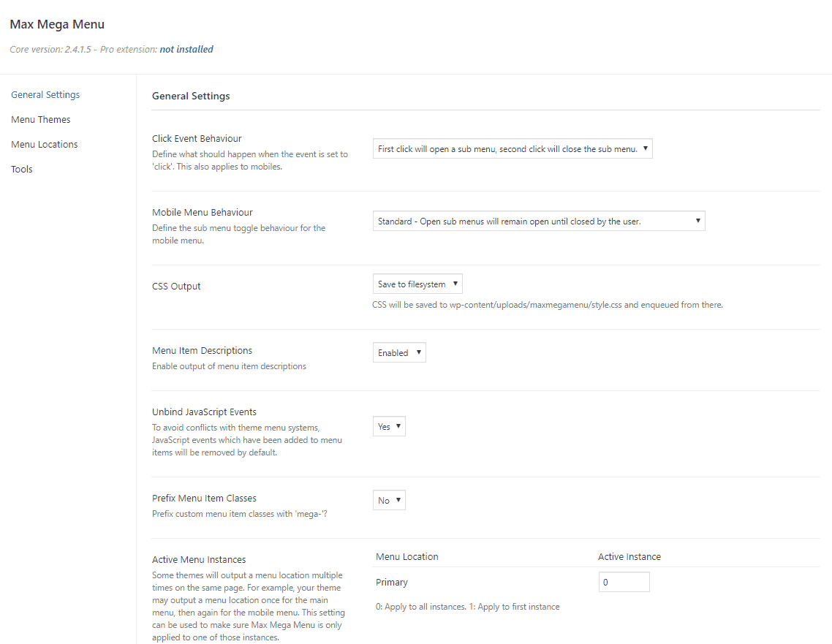The height and width of the screenshot is (644, 832).
Task: Open the Mobile Menu Behaviour dropdown
Action: 539,221
